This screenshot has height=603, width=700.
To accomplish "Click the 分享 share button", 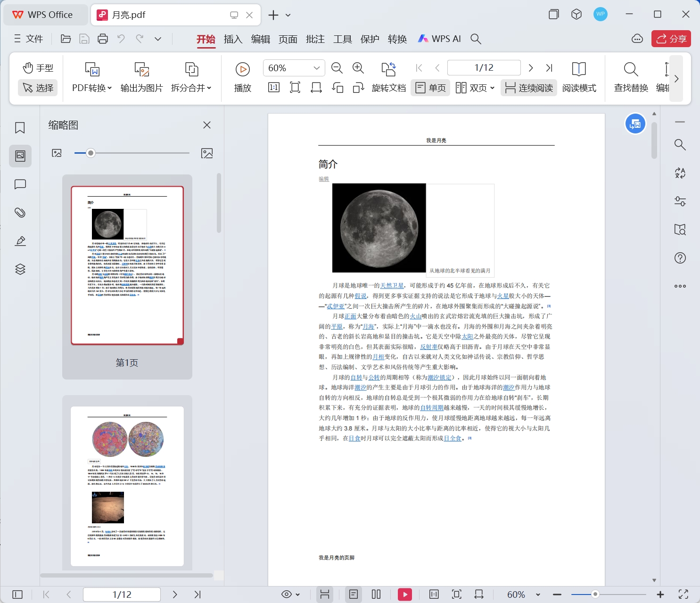I will coord(671,39).
